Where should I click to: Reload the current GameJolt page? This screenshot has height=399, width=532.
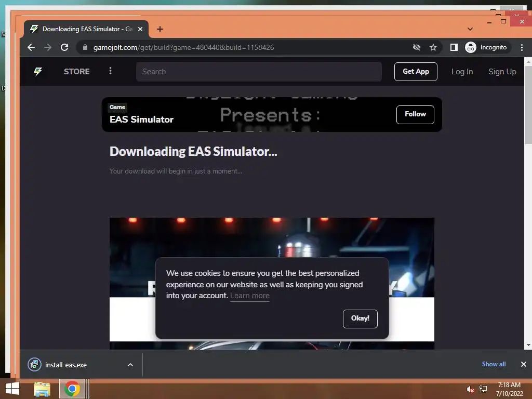coord(64,47)
